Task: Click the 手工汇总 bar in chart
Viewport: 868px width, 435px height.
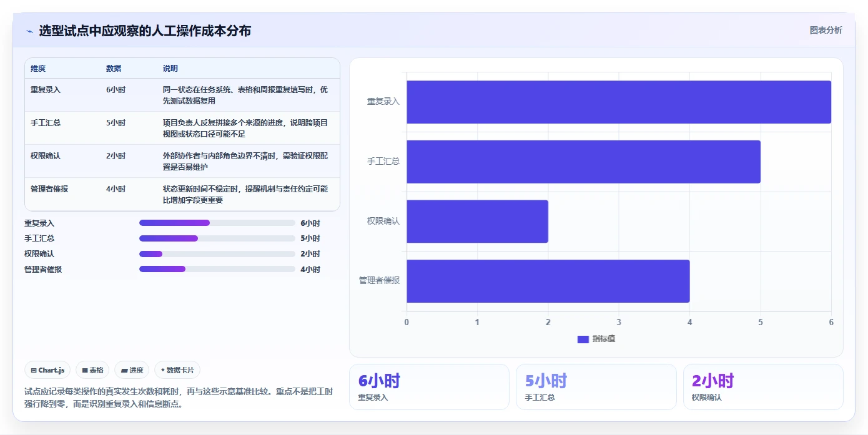Action: pyautogui.click(x=583, y=162)
